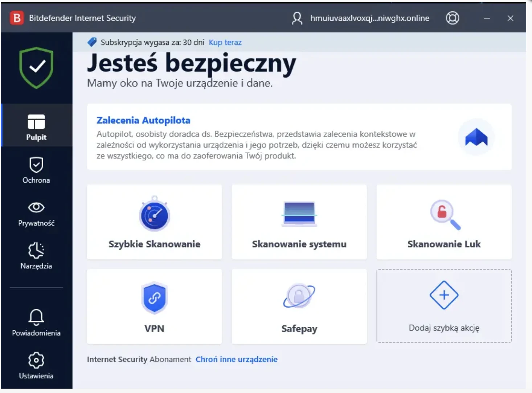The image size is (532, 393).
Task: Click Internet Security Abonament text
Action: 139,359
